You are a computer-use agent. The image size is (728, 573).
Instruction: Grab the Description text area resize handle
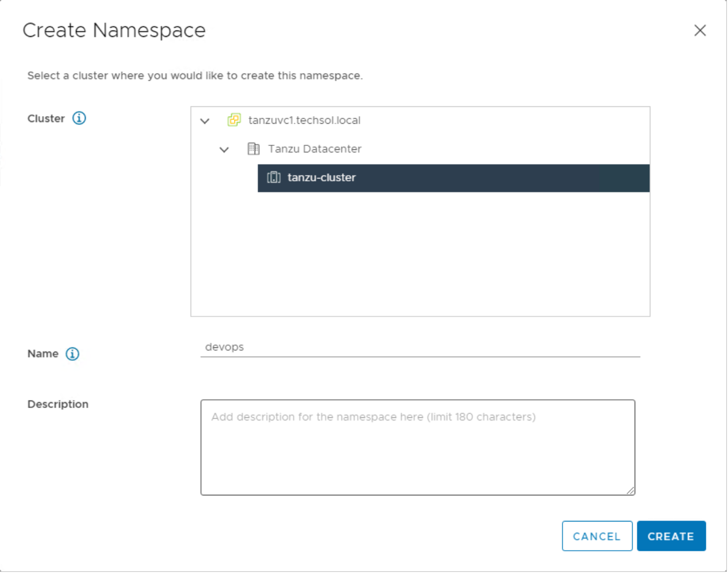[x=630, y=490]
